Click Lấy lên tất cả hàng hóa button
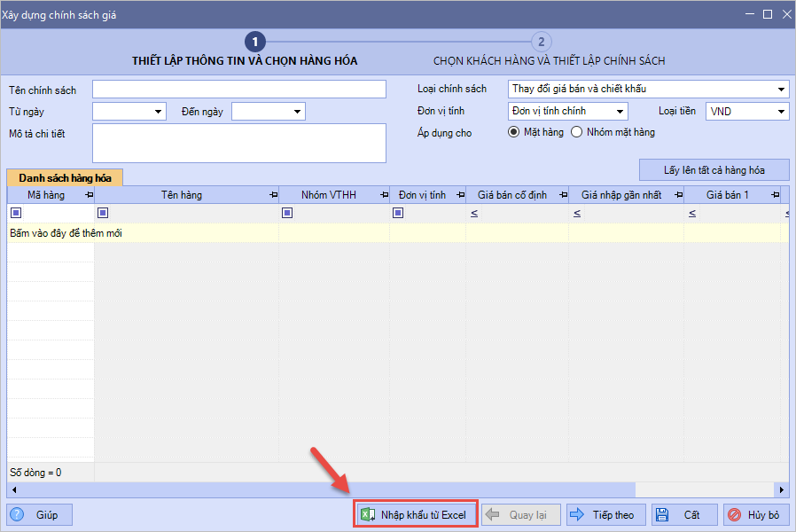Viewport: 796px width, 532px height. point(714,169)
